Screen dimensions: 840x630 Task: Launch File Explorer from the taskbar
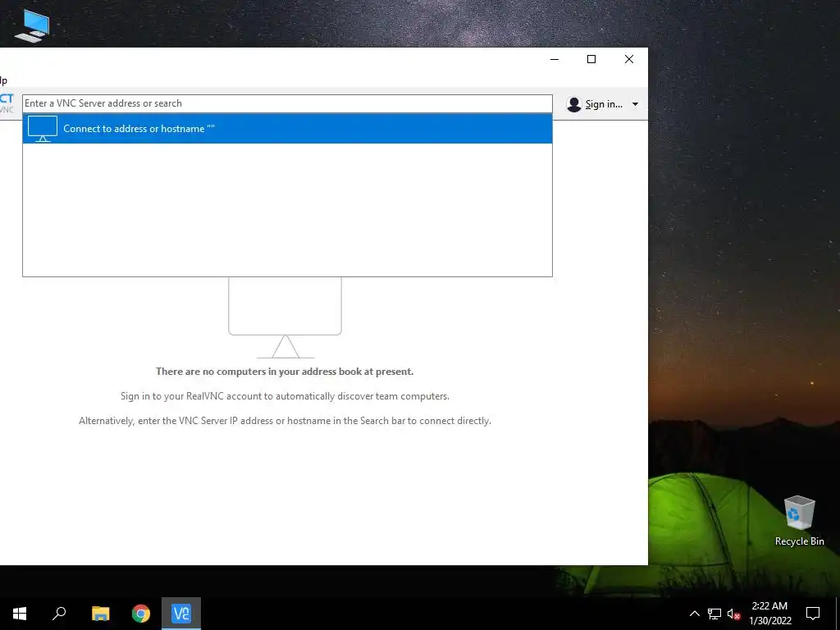point(100,614)
